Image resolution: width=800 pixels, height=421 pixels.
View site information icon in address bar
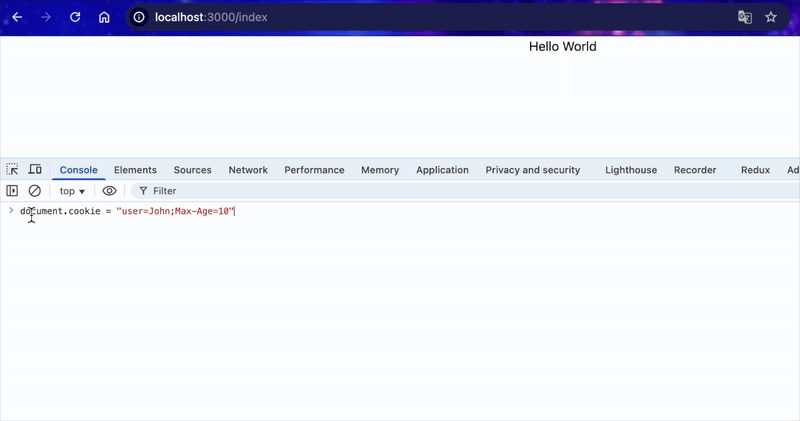(x=139, y=17)
